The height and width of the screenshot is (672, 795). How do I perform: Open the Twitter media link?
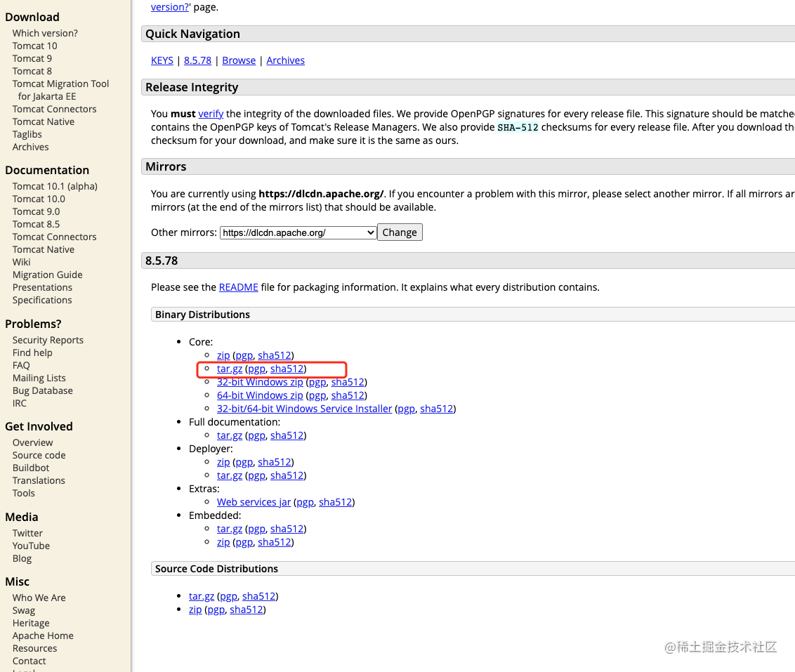pos(28,533)
